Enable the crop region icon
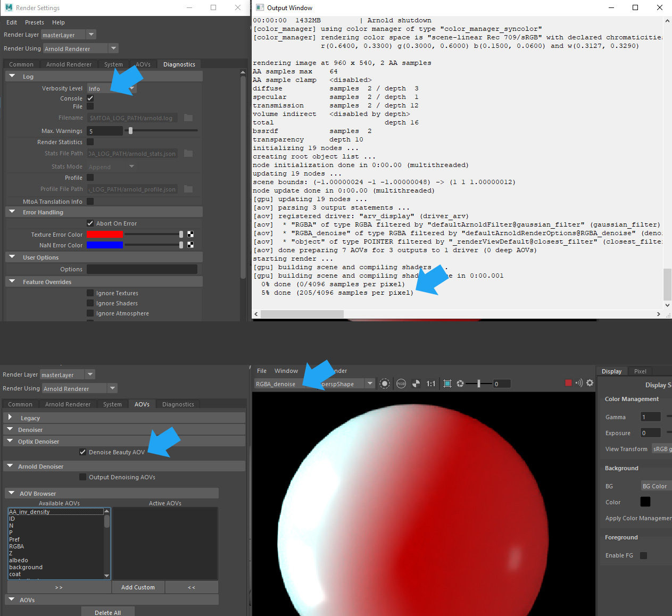The image size is (672, 616). click(447, 384)
